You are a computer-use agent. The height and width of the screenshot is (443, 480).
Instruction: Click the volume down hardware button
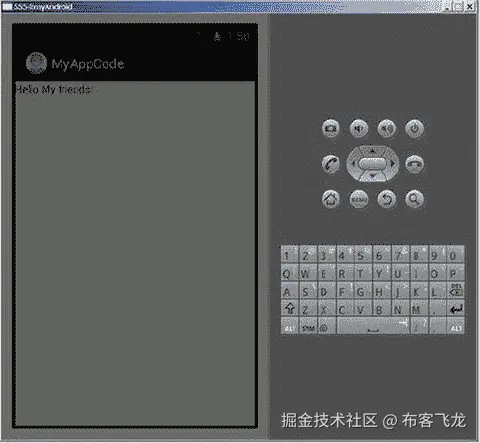click(x=359, y=128)
